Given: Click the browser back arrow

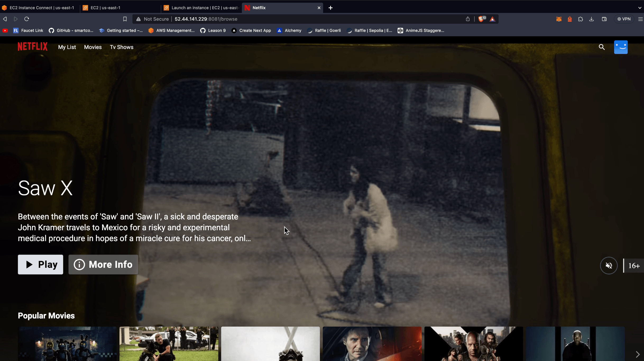Looking at the screenshot, I should click(x=5, y=19).
